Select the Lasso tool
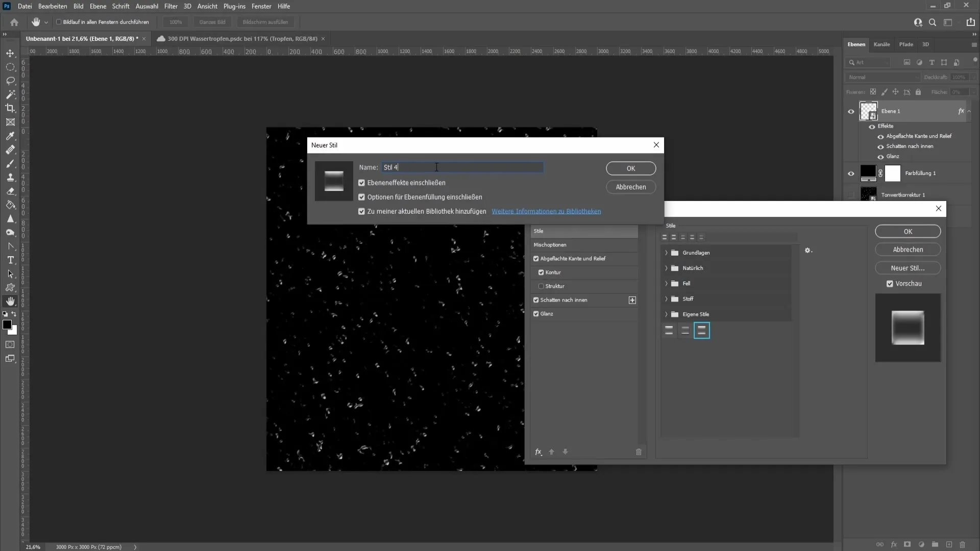 tap(10, 81)
